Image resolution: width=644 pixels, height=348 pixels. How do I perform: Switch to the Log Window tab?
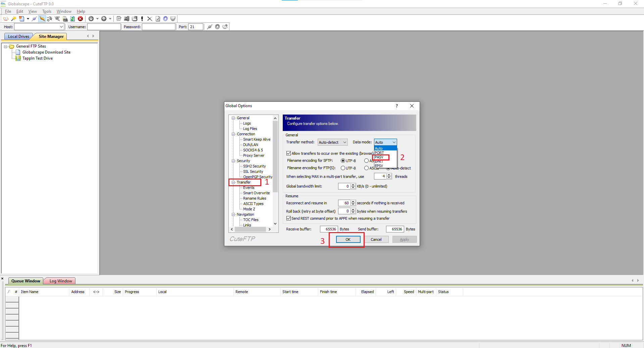60,281
